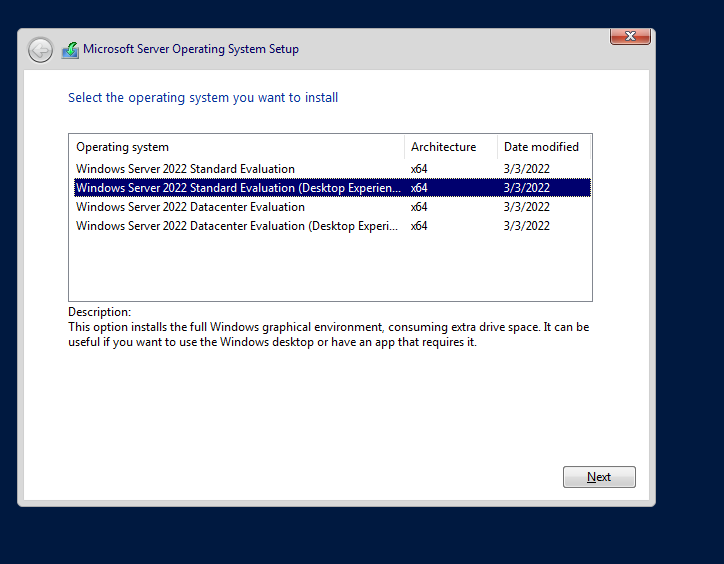
Task: Click date cell of Datacenter Evaluation row
Action: click(526, 207)
